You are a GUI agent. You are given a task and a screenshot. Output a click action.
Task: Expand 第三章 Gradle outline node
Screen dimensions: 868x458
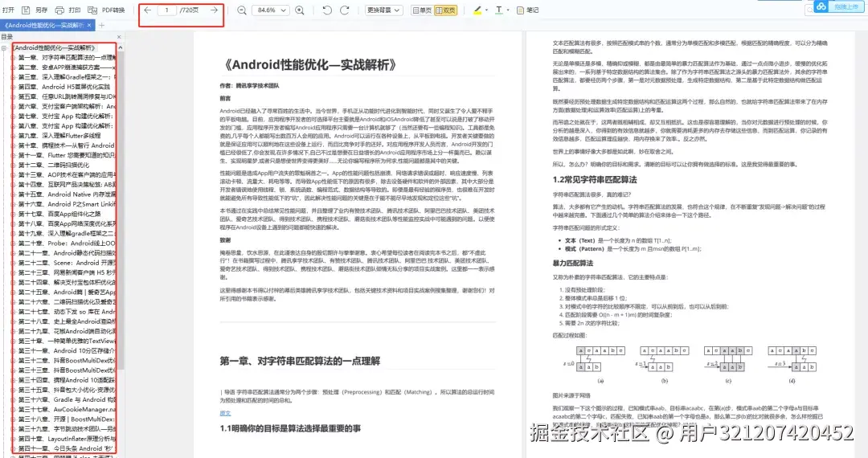14,77
